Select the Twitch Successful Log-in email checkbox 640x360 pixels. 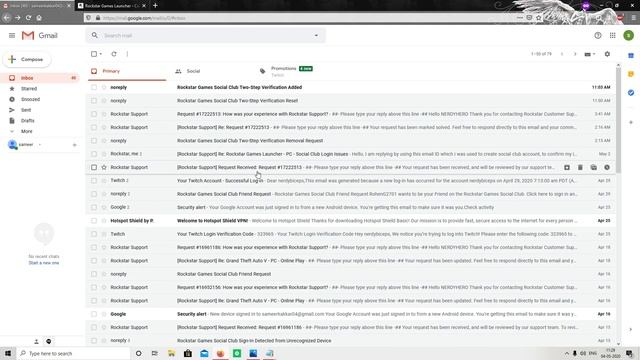click(94, 180)
